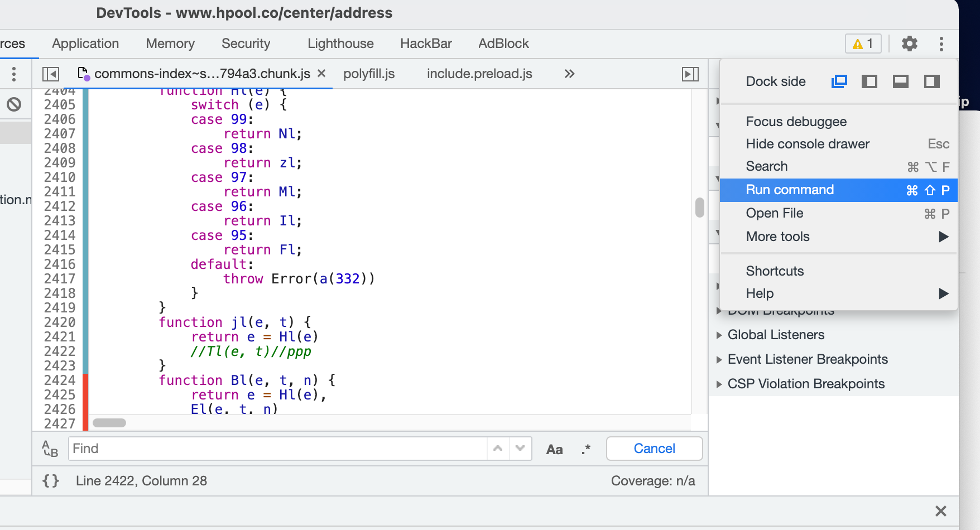Switch to the AdBlock panel tab
Viewport: 980px width, 530px height.
[x=503, y=44]
